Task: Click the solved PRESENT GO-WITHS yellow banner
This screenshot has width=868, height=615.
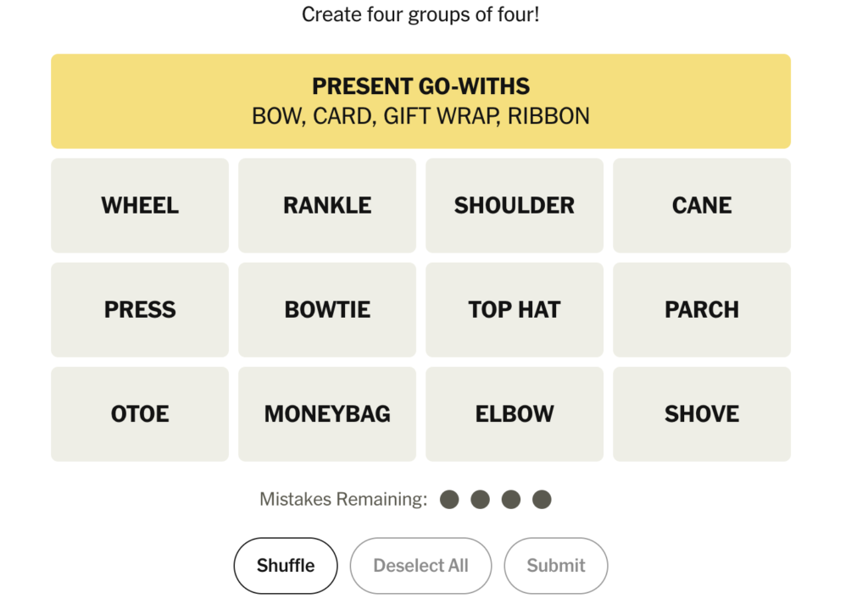Action: coord(420,102)
